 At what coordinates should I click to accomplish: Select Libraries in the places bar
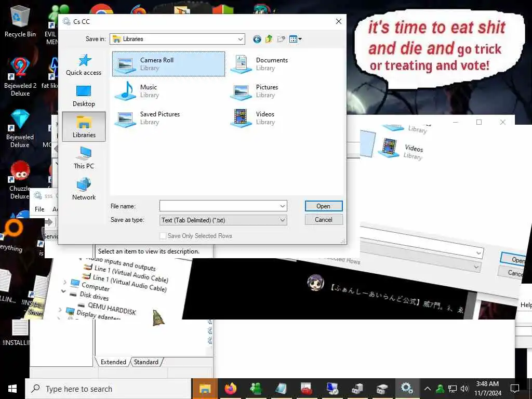point(84,127)
